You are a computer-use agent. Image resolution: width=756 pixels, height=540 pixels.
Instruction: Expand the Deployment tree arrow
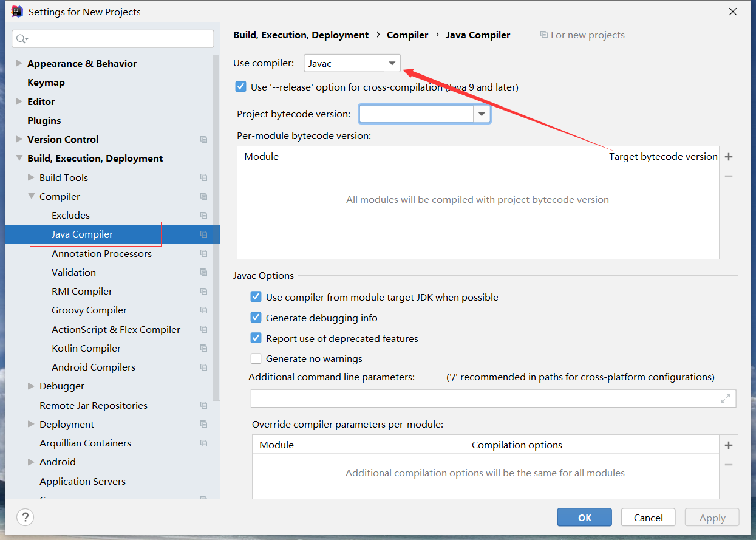pyautogui.click(x=31, y=424)
